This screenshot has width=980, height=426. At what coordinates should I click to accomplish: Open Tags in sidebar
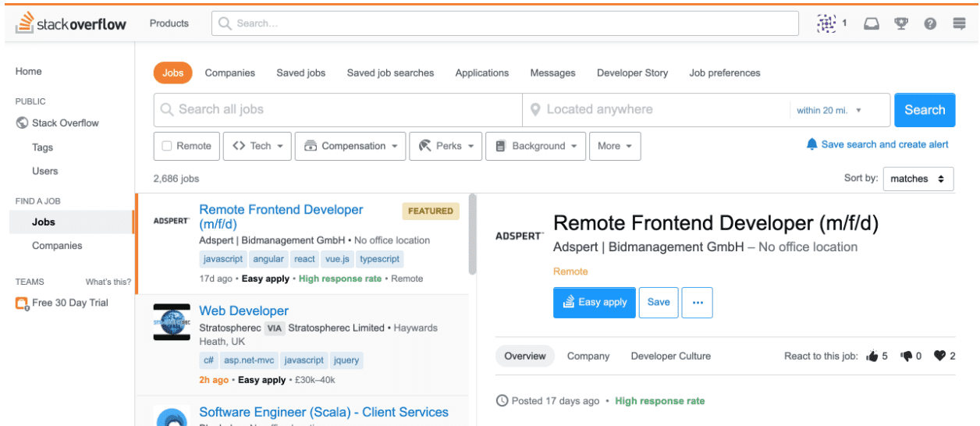click(x=43, y=147)
